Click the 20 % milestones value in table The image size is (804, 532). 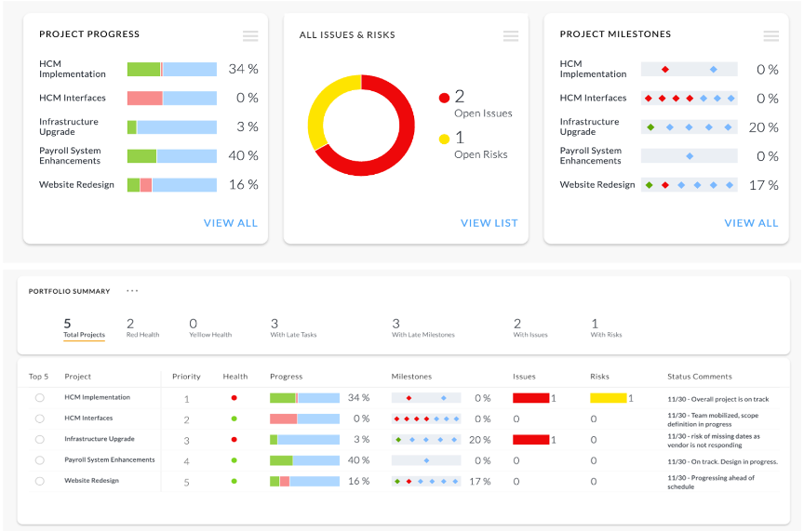click(480, 440)
